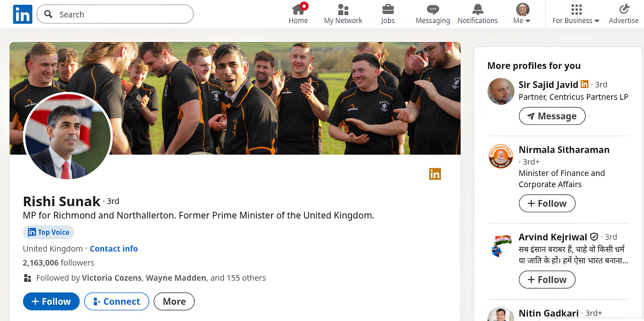Open the Home feed icon
This screenshot has height=321, width=644.
coord(298,10)
